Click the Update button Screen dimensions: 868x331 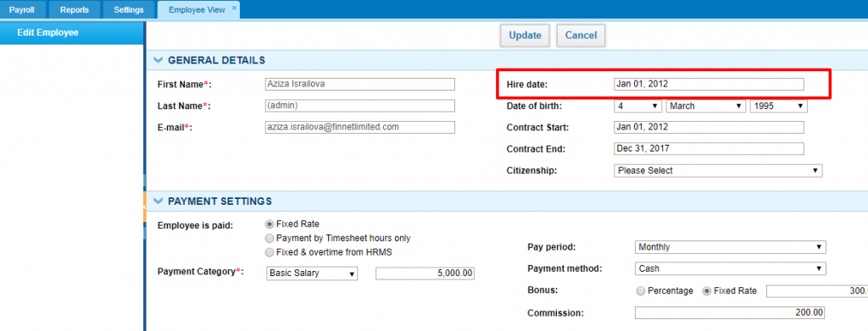coord(525,36)
